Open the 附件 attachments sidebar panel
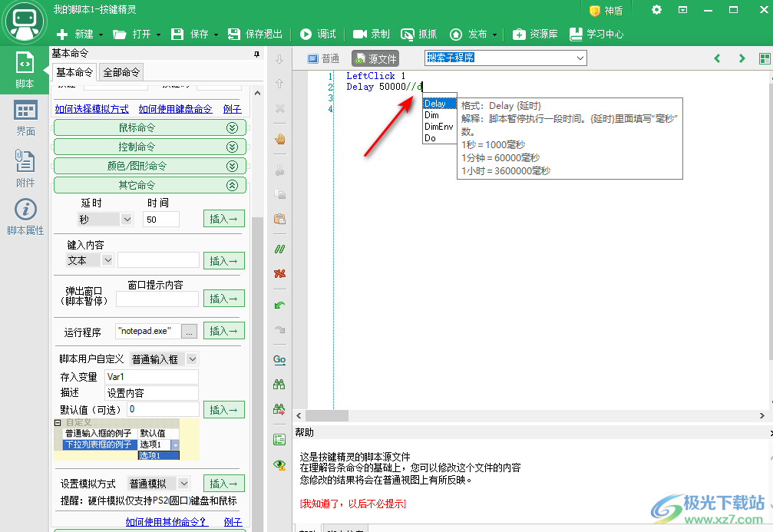The image size is (773, 532). 25,168
